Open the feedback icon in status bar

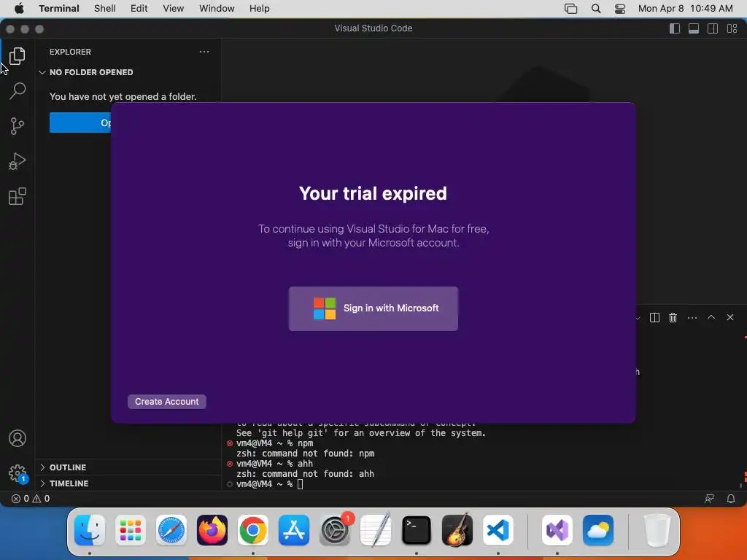click(x=709, y=499)
